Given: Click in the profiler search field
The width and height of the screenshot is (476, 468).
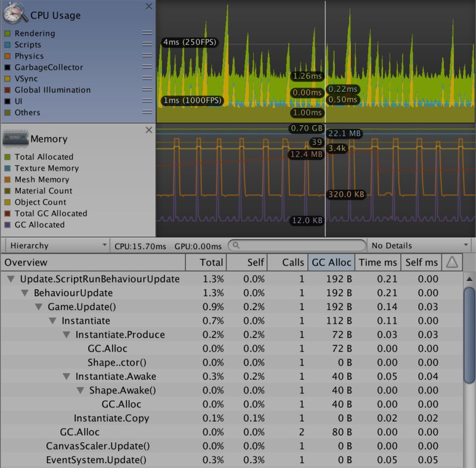Looking at the screenshot, I should coord(297,246).
